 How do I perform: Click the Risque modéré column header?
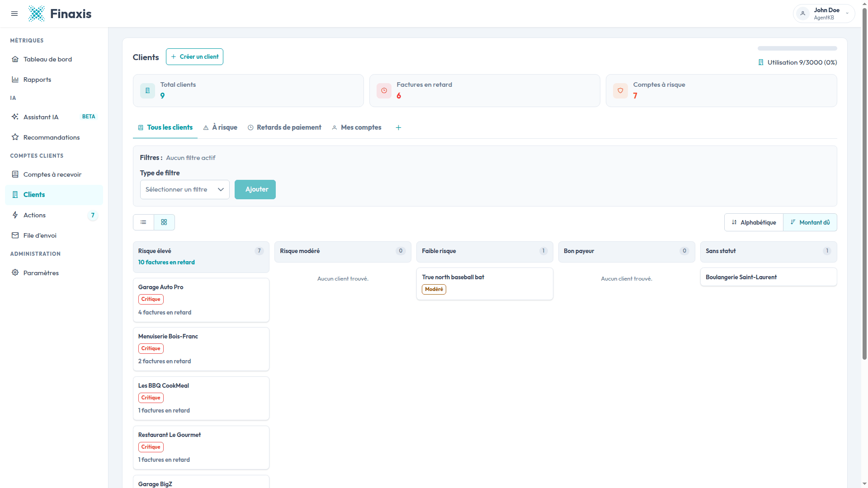click(343, 252)
